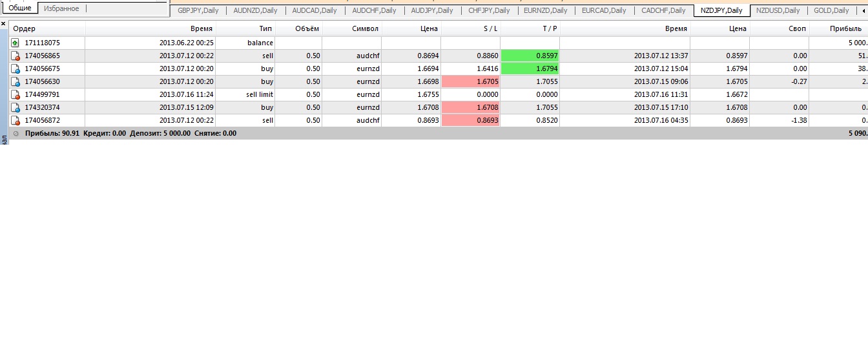Click the open time 2013.07.15 12:09
Screen dimensions: 868x358
coord(187,107)
